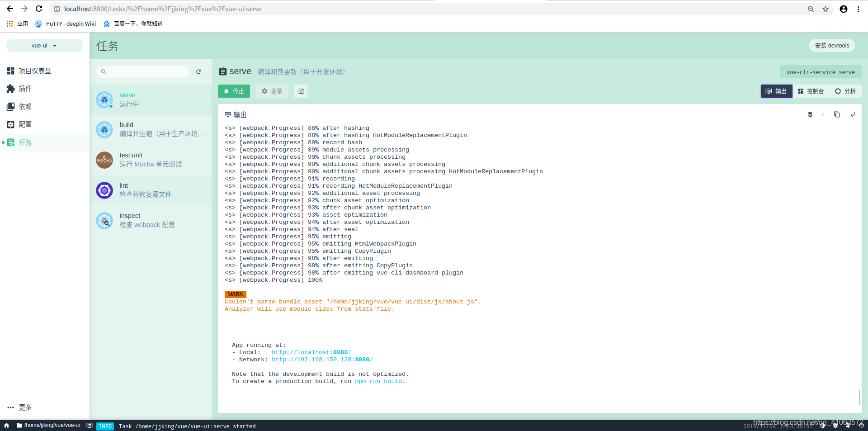The image size is (868, 431).
Task: Click the output panel scrollbar
Action: click(x=859, y=398)
